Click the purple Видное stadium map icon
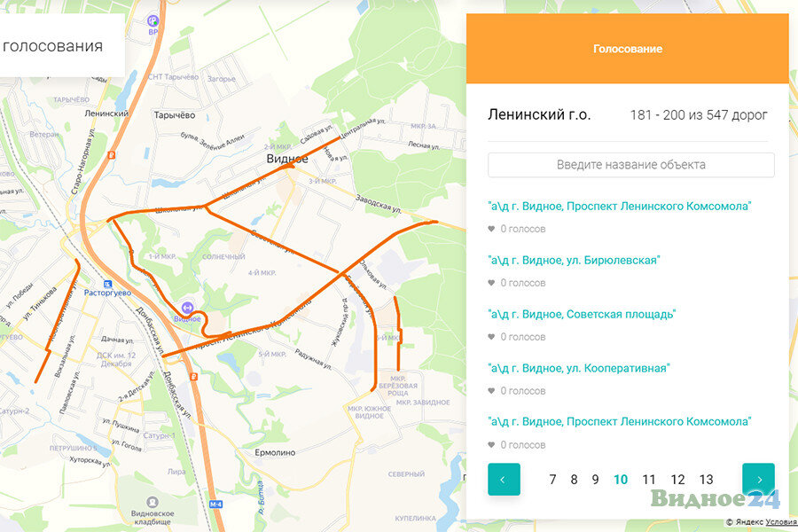 (187, 308)
